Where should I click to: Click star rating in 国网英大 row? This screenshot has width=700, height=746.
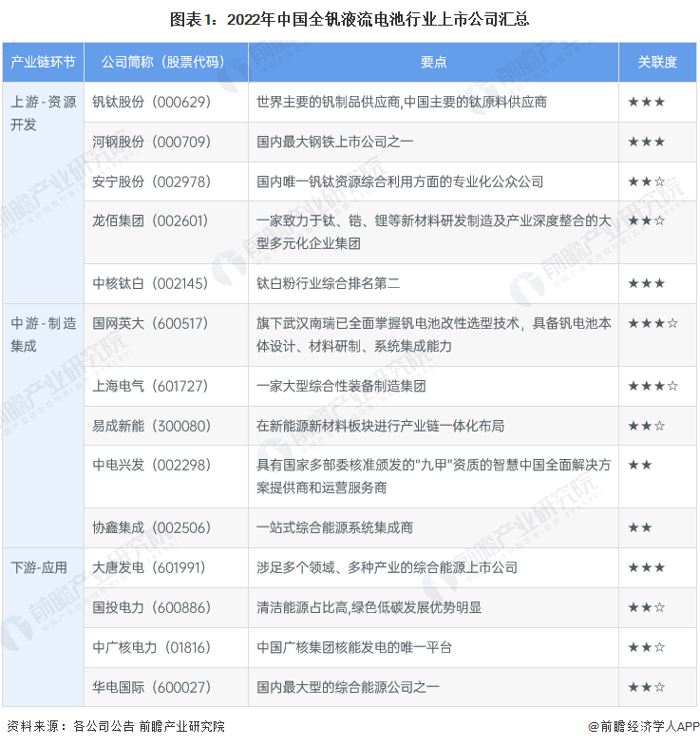coord(653,323)
